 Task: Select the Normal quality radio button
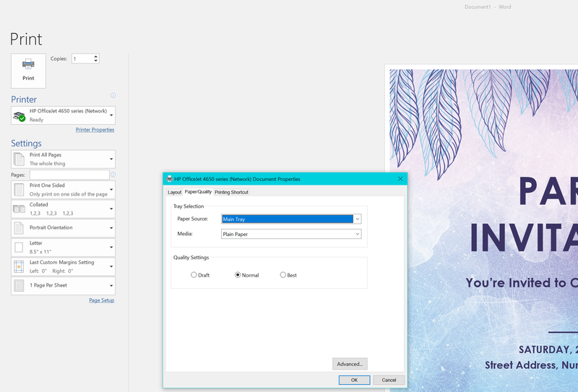click(x=238, y=275)
